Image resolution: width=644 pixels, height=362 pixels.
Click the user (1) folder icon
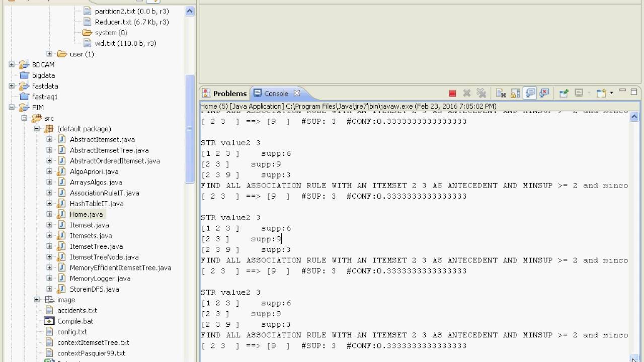click(62, 54)
